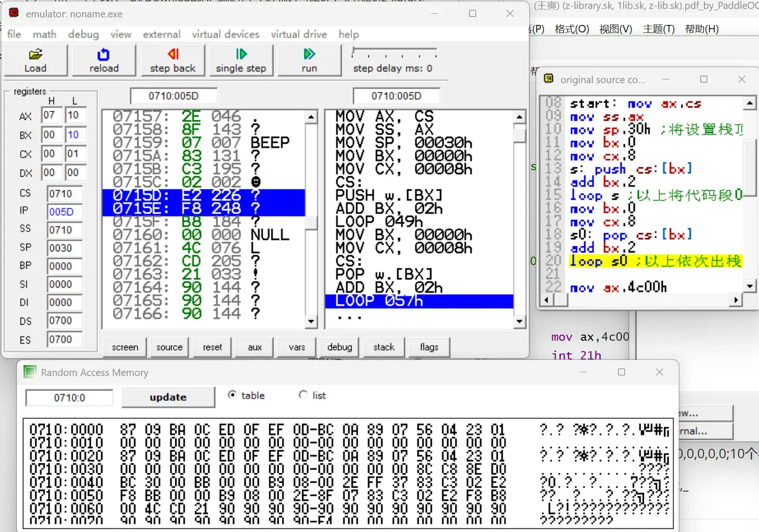Click the update button in memory window
The height and width of the screenshot is (532, 759).
point(168,397)
